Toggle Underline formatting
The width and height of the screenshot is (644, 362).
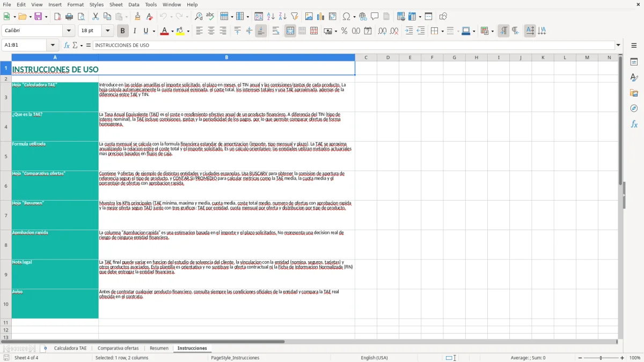[145, 31]
